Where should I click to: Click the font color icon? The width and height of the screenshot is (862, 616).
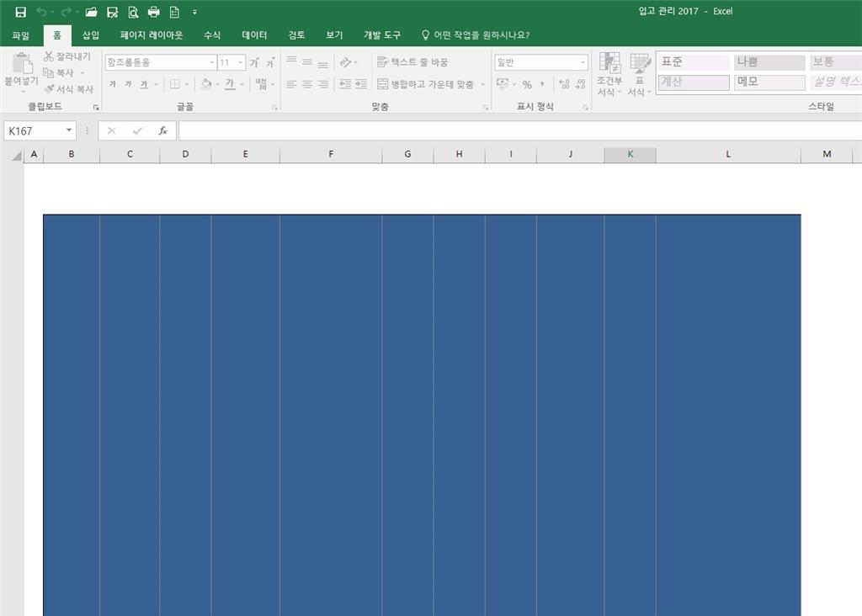tap(230, 84)
